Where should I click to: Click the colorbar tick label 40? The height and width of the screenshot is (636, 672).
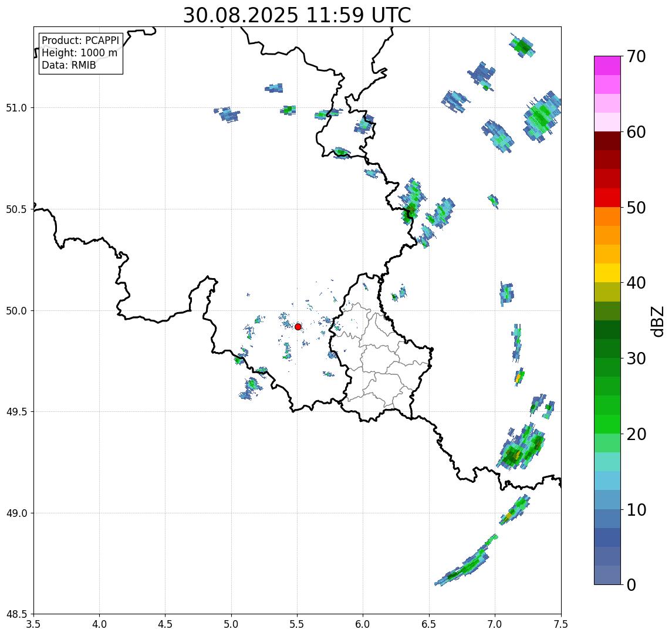[x=636, y=283]
